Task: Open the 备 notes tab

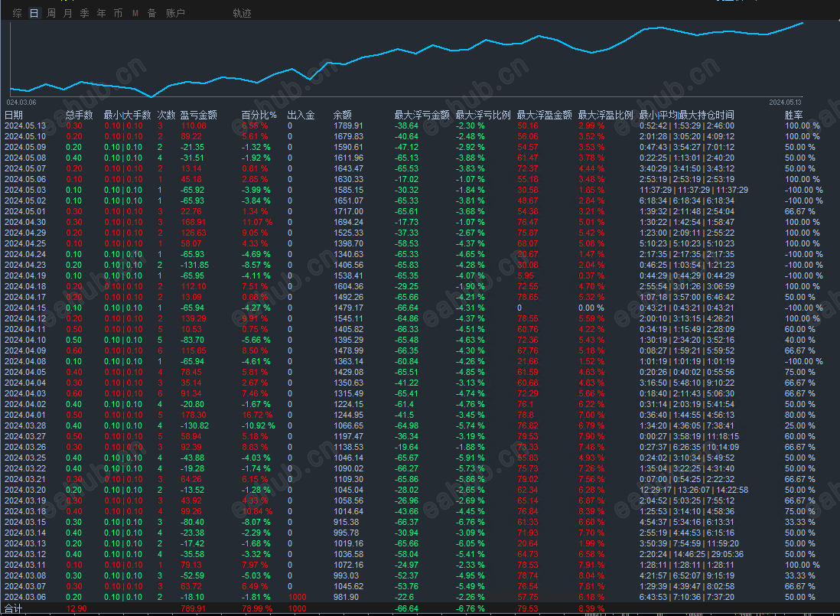Action: click(x=151, y=13)
